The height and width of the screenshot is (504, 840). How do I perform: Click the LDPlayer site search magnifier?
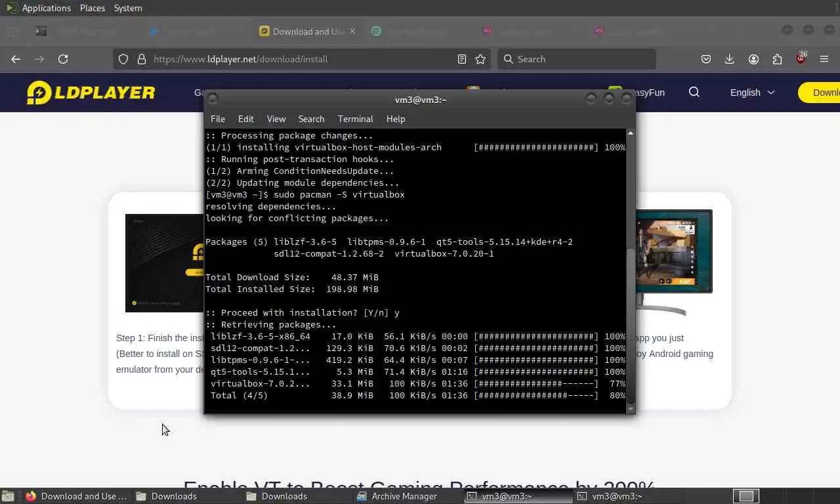click(694, 93)
